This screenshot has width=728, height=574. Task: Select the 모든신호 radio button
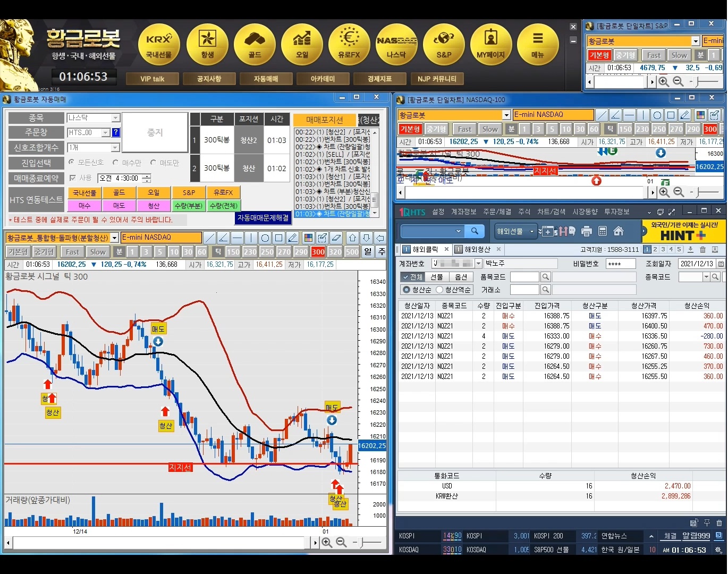click(72, 163)
